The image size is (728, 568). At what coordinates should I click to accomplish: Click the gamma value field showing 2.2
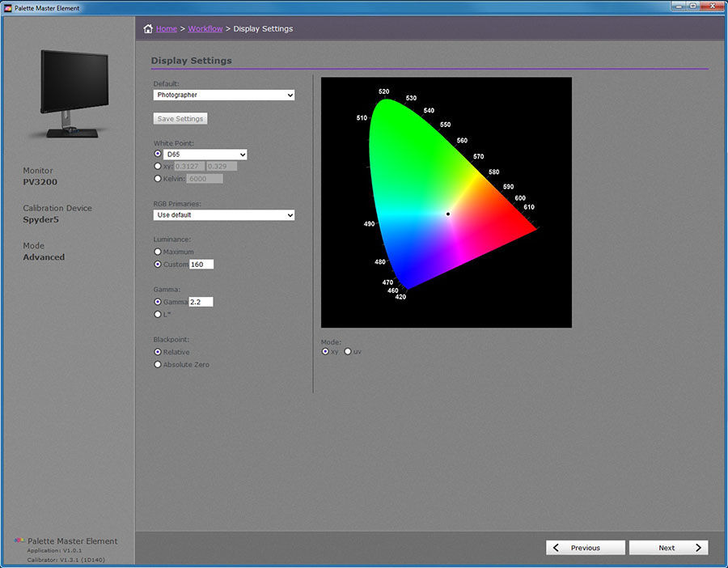201,302
